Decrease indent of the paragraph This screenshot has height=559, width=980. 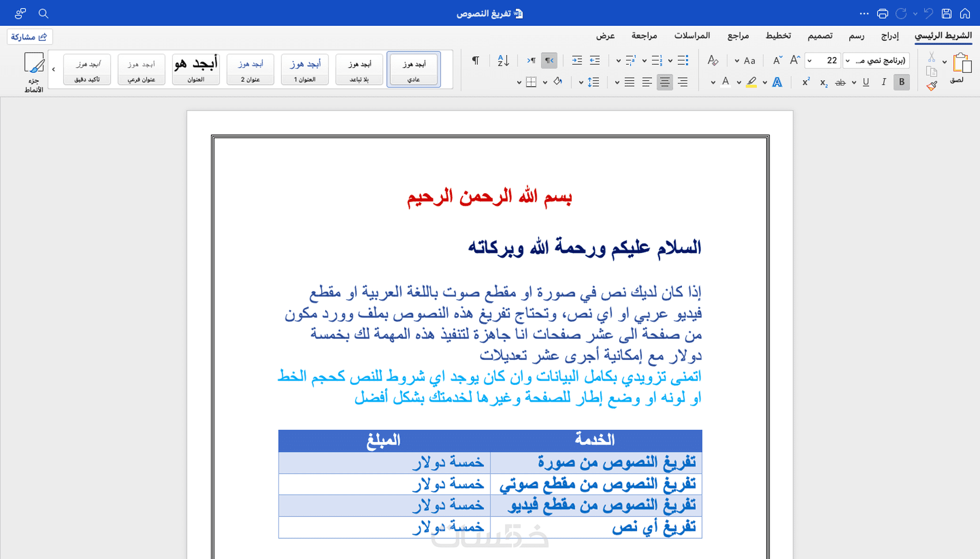[x=595, y=60]
